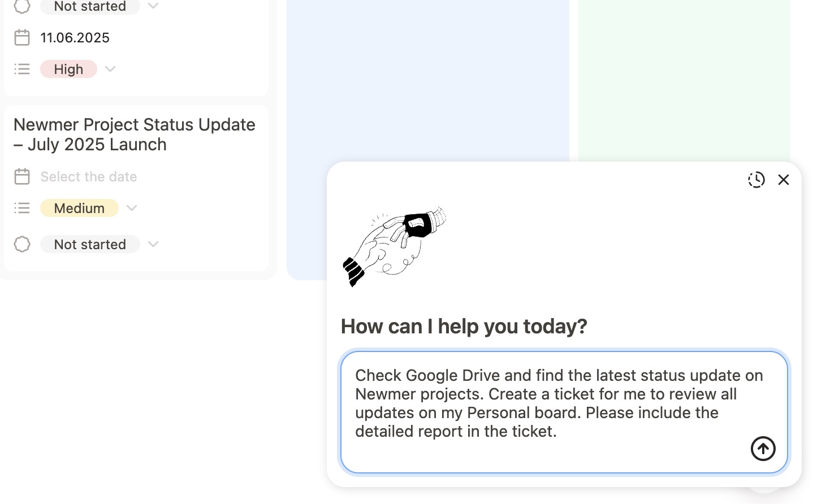Click the 11.06.2025 date value

coord(75,38)
